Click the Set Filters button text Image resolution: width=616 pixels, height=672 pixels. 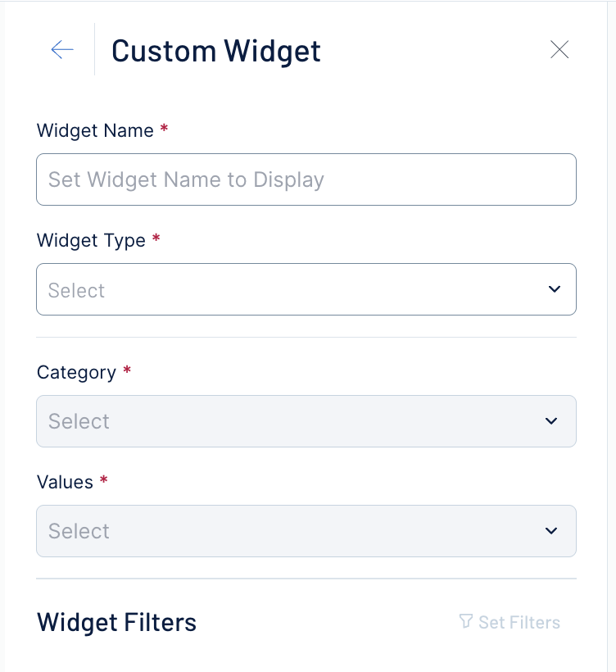point(519,623)
